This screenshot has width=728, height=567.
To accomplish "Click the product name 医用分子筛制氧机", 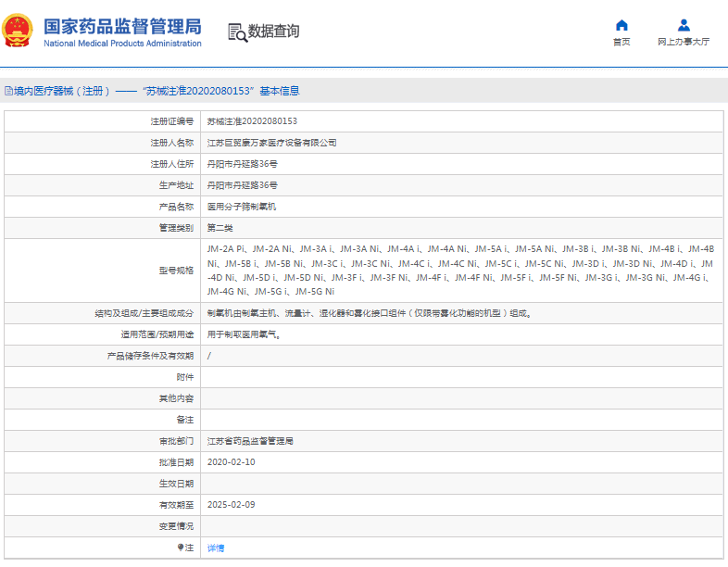I will point(241,207).
